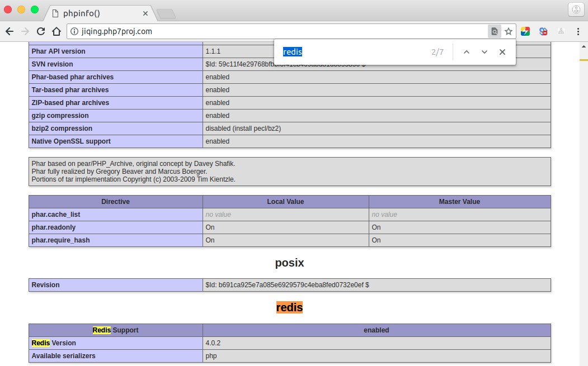Open a new tab

coord(166,14)
